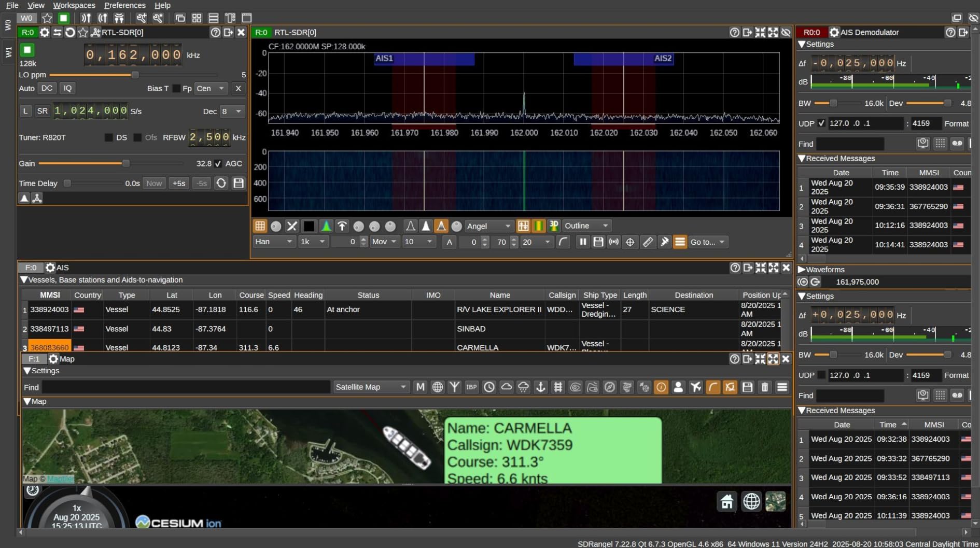This screenshot has width=980, height=548.
Task: Open the spectrum calibration ruler tool
Action: 648,242
